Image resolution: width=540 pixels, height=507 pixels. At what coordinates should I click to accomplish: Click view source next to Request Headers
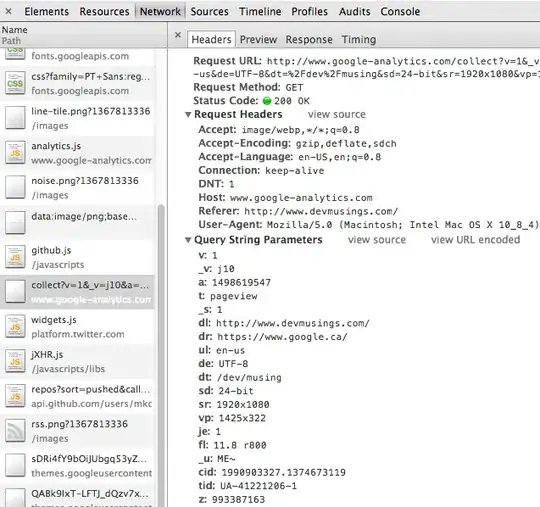click(x=337, y=114)
